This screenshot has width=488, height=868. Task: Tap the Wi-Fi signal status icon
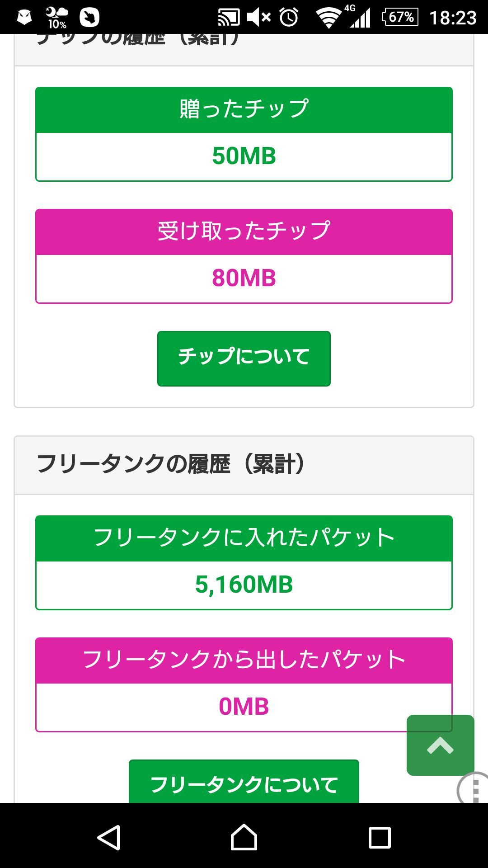pos(328,17)
